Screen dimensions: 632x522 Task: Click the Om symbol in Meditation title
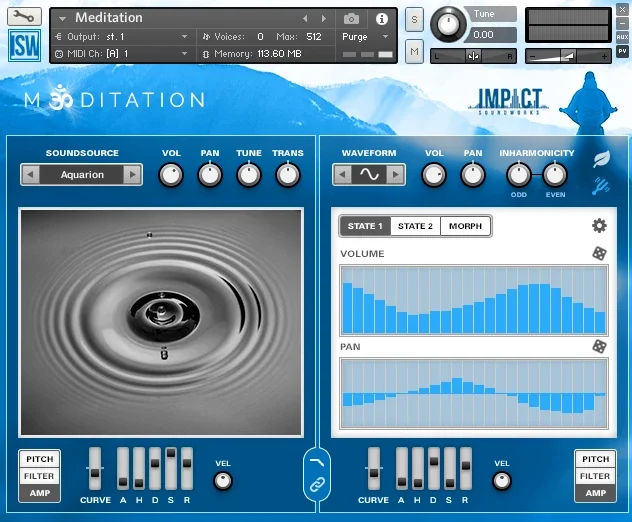(x=60, y=97)
